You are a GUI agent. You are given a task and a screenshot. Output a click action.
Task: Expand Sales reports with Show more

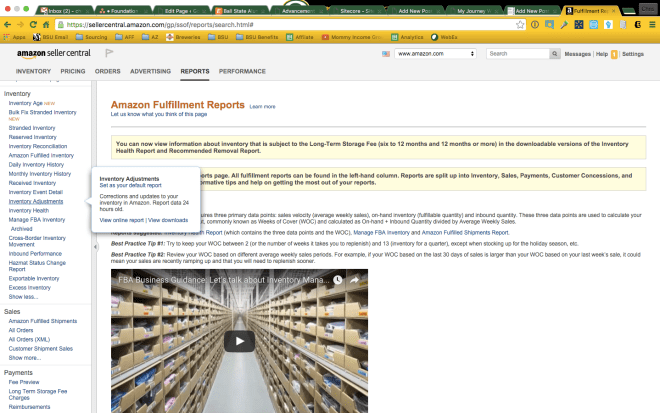click(24, 357)
